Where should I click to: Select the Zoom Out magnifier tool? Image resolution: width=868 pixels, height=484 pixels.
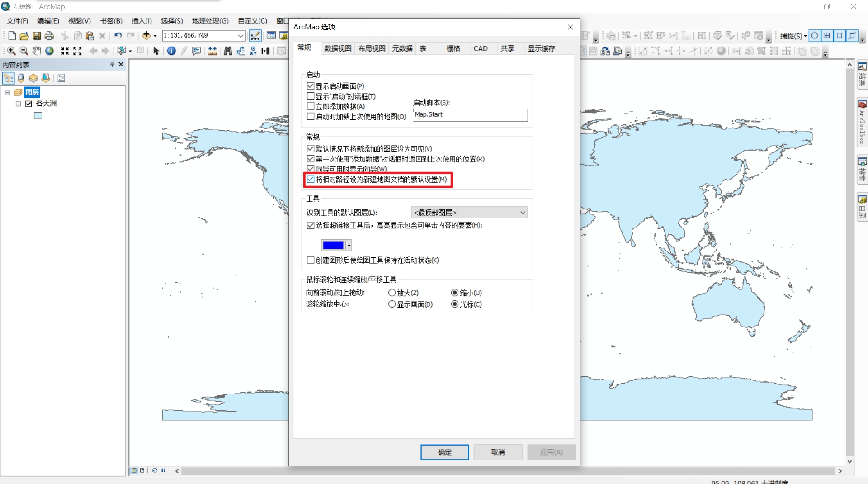(24, 51)
